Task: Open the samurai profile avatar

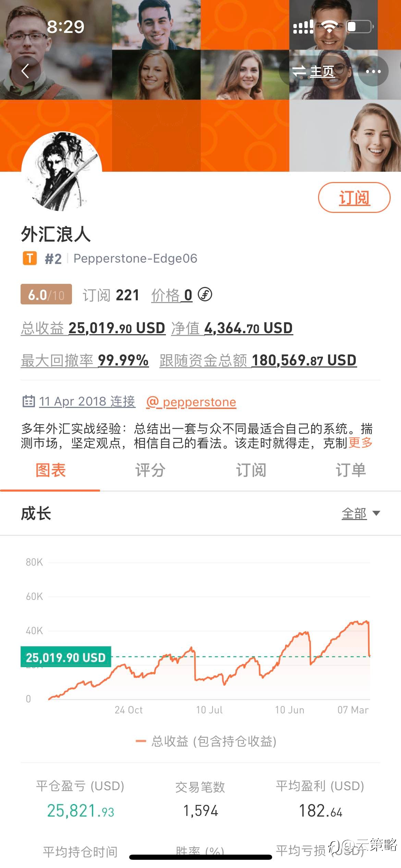Action: [x=62, y=171]
